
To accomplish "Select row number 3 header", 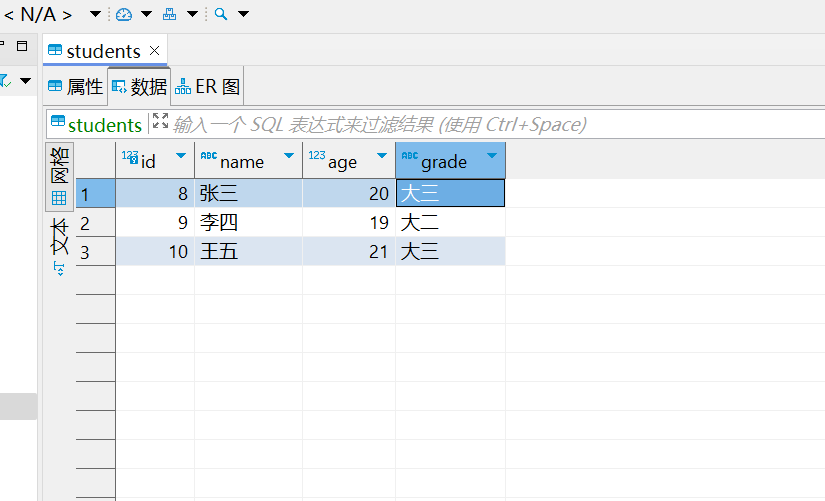I will 95,252.
